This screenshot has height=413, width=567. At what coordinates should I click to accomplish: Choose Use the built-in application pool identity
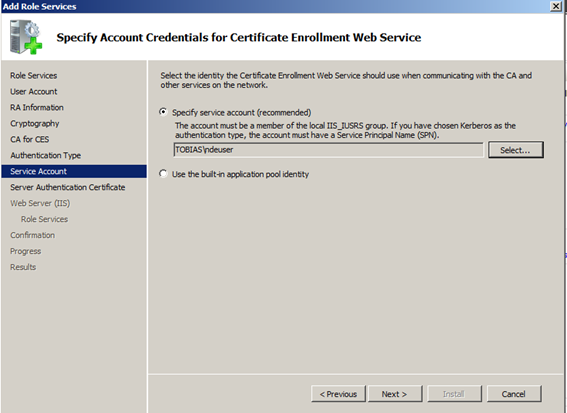[x=163, y=174]
